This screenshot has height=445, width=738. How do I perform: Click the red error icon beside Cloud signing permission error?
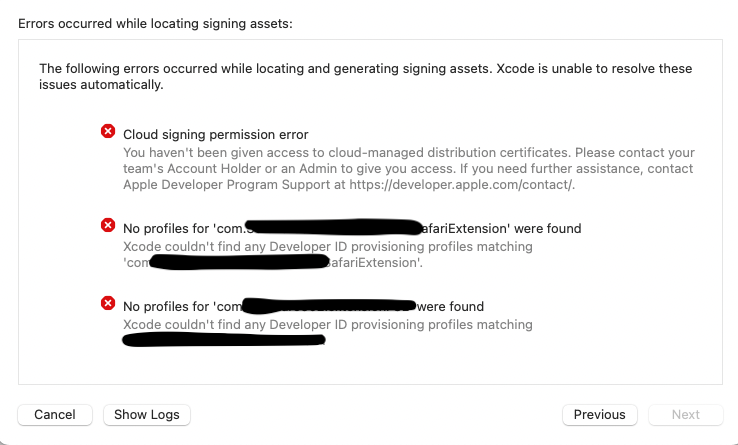point(108,131)
